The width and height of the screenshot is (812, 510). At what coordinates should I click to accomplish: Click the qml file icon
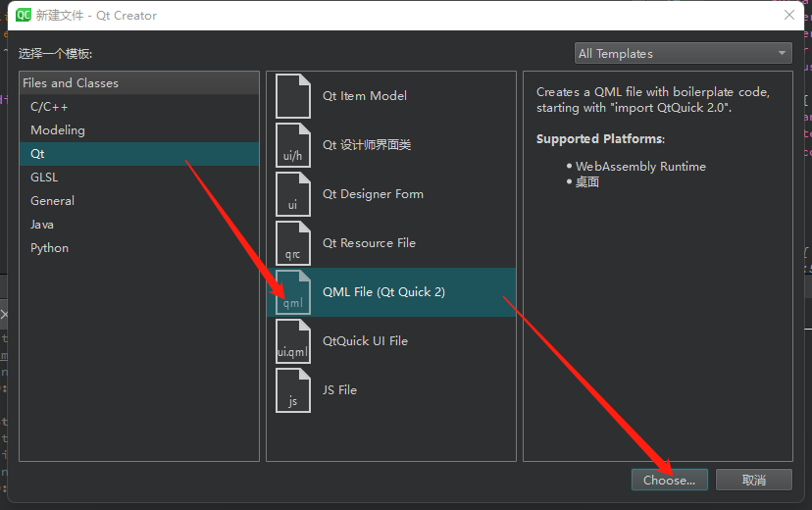pyautogui.click(x=293, y=292)
